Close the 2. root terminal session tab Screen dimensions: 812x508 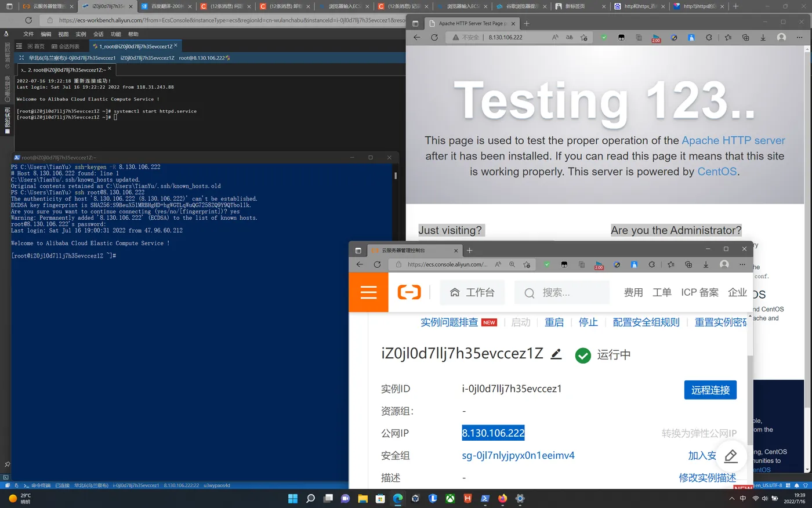(110, 68)
